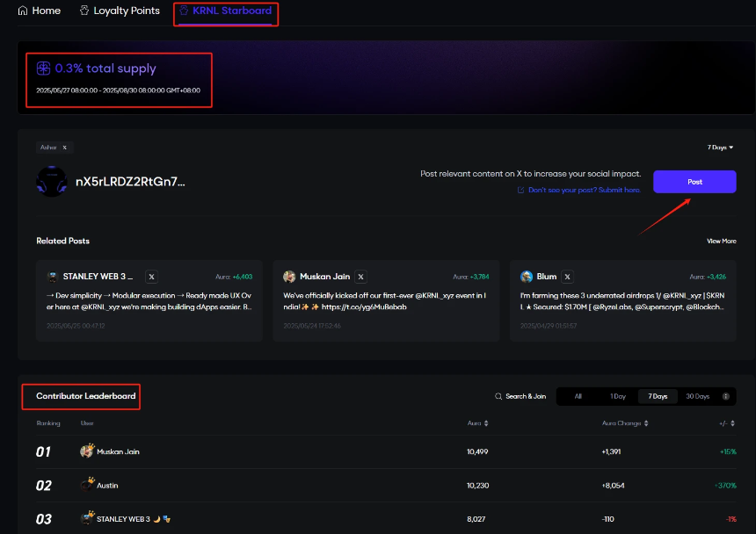The image size is (756, 534).
Task: Click the icon right of 30 Days
Action: 726,396
